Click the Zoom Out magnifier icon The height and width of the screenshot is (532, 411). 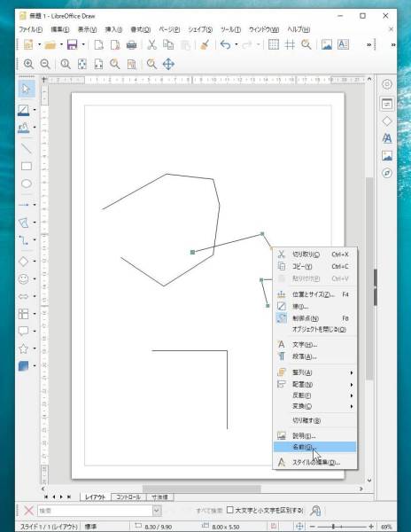(44, 64)
